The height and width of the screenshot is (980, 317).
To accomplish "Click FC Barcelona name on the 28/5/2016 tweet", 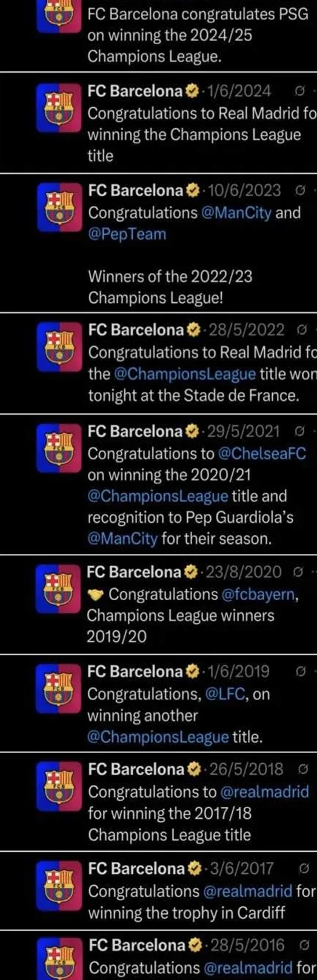I will 135,945.
